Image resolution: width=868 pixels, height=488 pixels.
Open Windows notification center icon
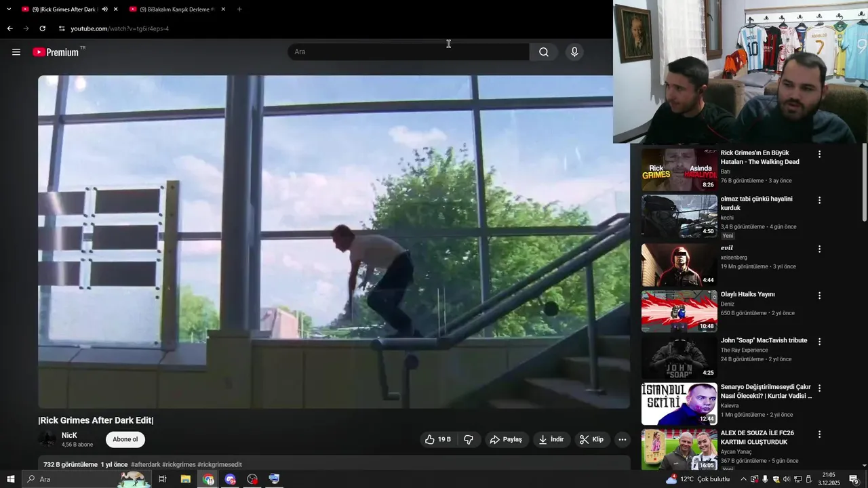854,479
